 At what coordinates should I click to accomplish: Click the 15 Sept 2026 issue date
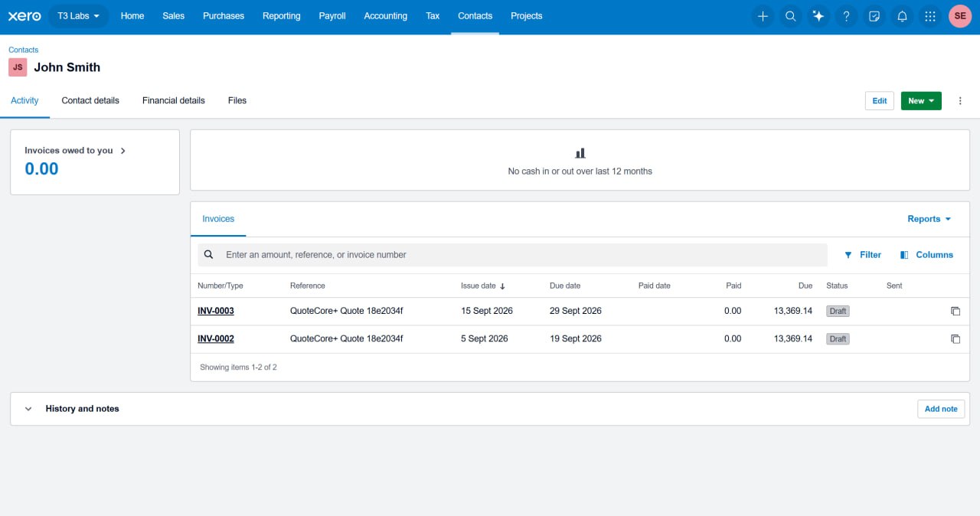click(x=487, y=312)
